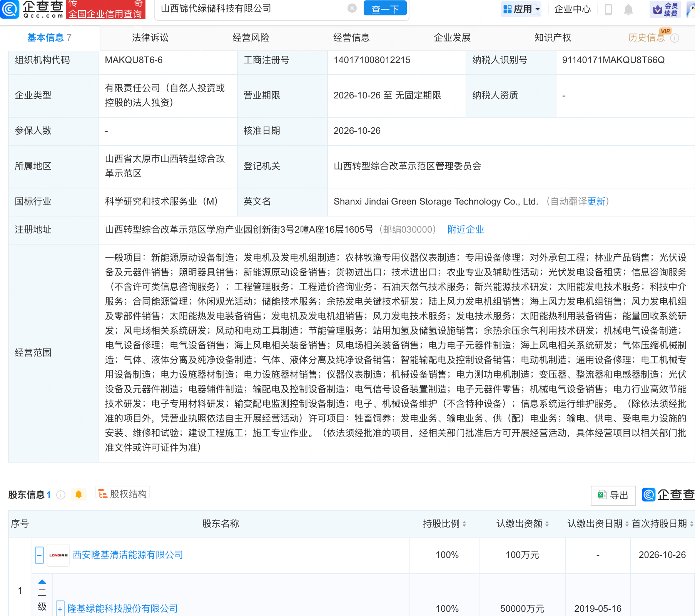The height and width of the screenshot is (616, 695).
Task: Switch to 基本信息 tab
Action: [49, 38]
